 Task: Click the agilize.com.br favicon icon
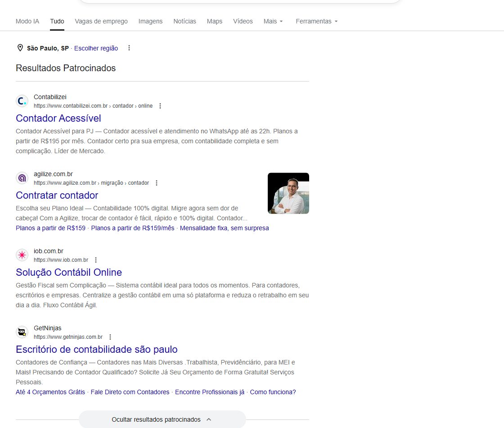point(22,178)
